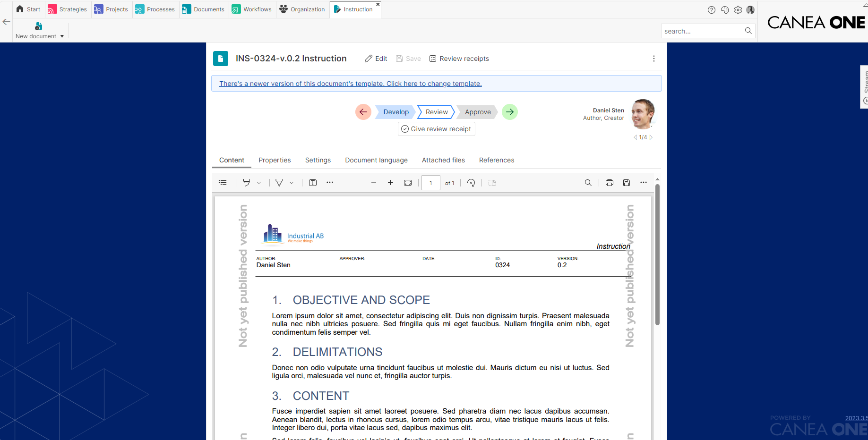Open the table of contents in the PDF toolbar
This screenshot has height=440, width=868.
click(223, 183)
